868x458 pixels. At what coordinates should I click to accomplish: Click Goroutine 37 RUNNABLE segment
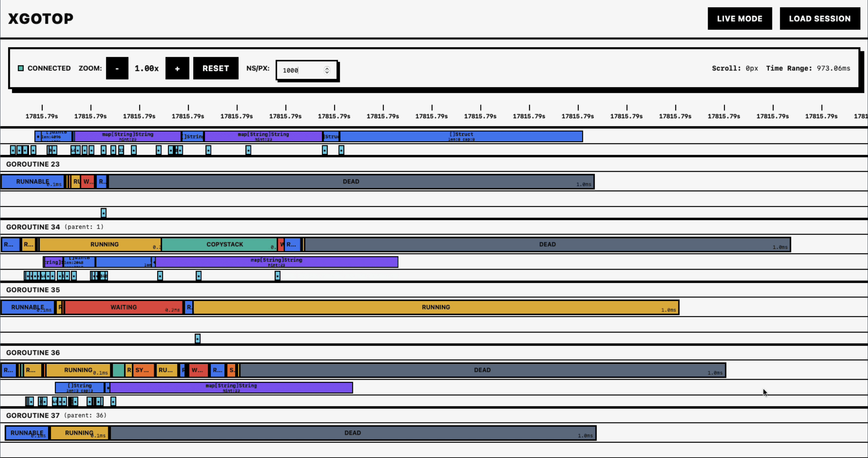click(26, 433)
